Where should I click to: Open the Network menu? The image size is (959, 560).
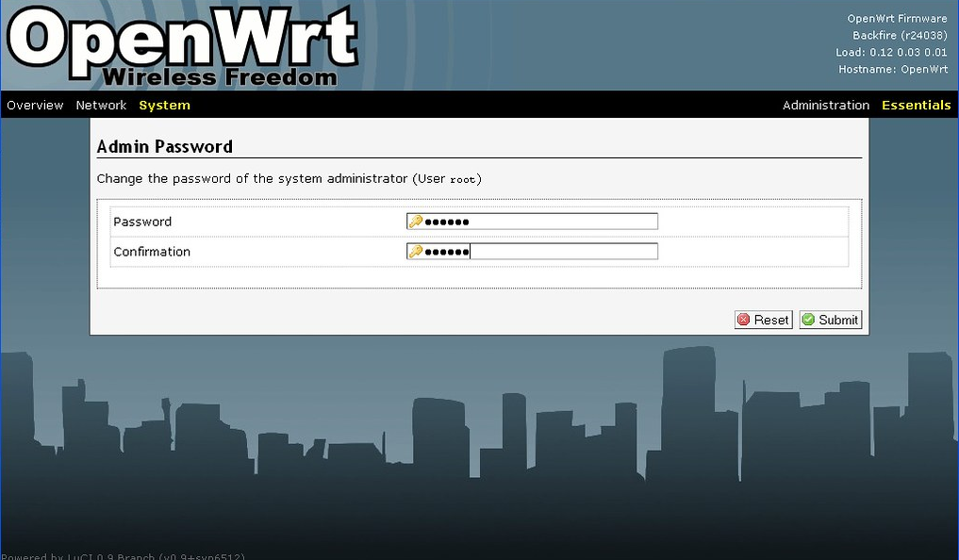coord(101,106)
